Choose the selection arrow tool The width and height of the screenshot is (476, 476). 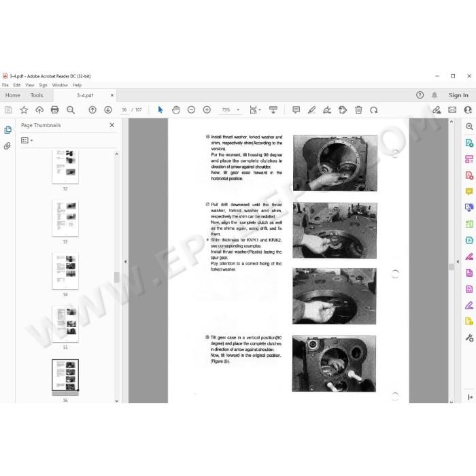pos(160,110)
